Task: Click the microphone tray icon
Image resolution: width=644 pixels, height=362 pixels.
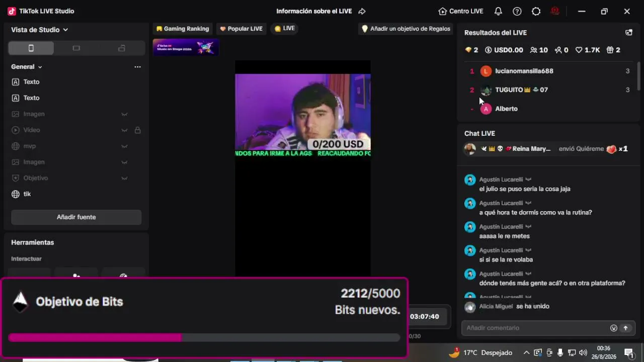Action: point(560,352)
